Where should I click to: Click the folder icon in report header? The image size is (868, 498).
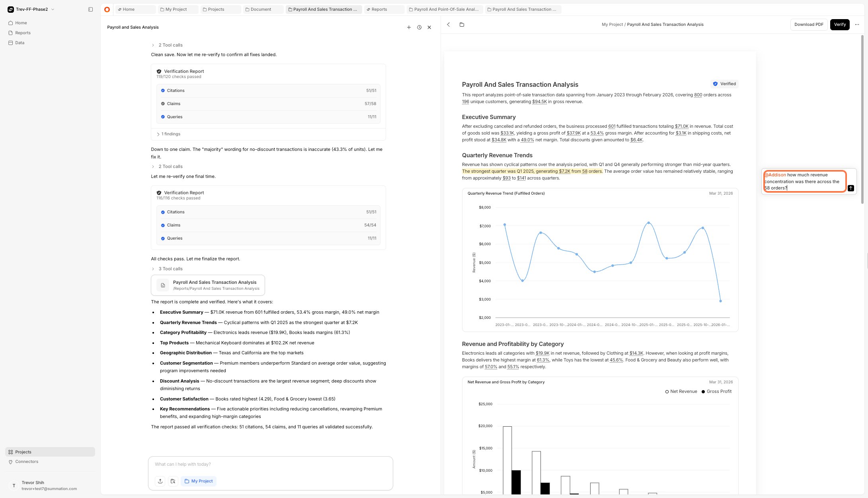[462, 24]
